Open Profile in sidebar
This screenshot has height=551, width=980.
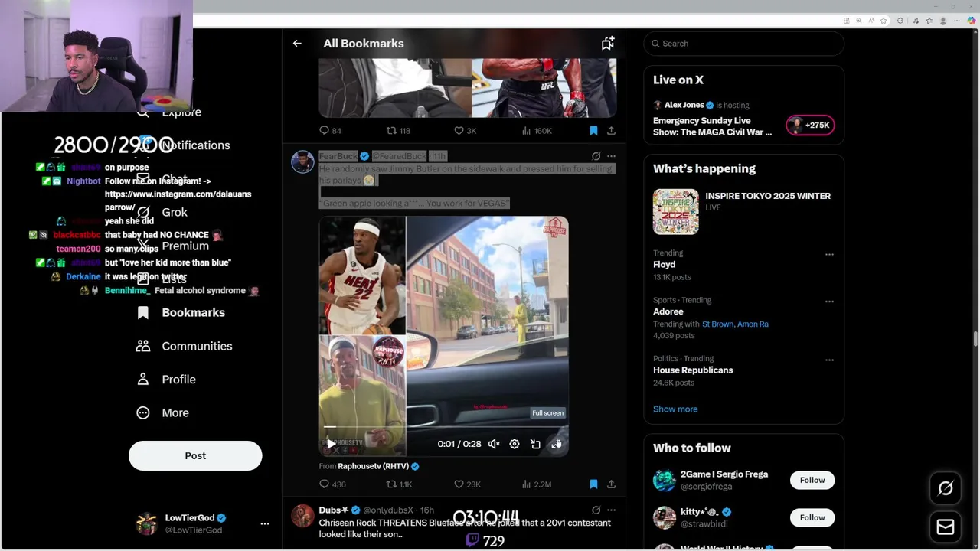[x=166, y=380]
